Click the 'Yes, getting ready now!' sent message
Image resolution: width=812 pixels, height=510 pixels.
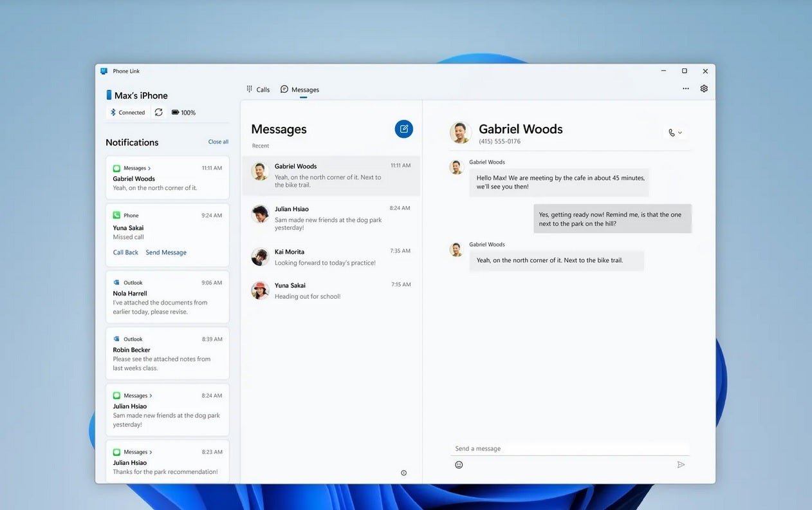613,219
